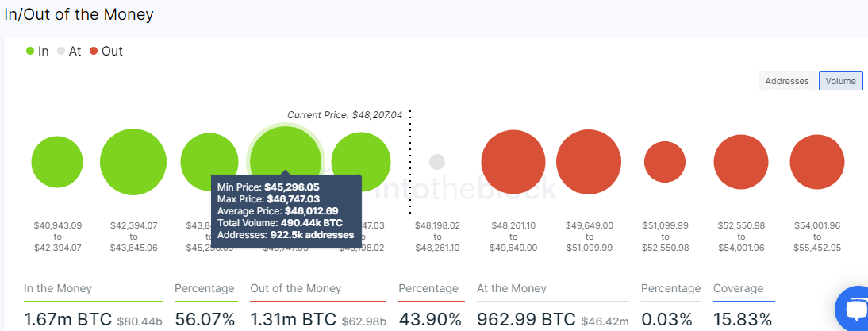Select green bubble for $42,394.07 to $43,845.06
The image size is (868, 331).
pos(133,162)
